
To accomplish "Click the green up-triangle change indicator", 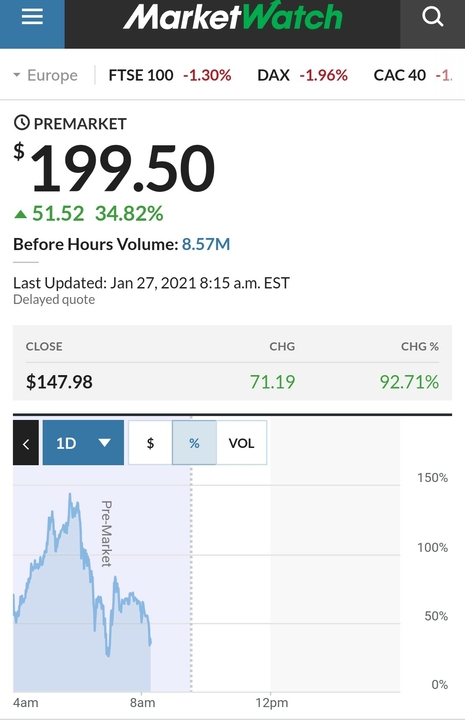I will [21, 214].
